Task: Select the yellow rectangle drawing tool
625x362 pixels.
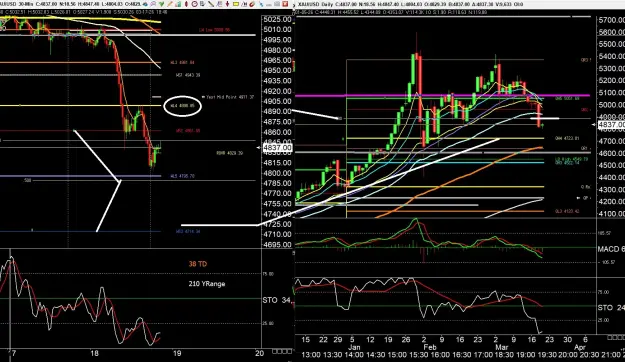Action: click(236, 4)
